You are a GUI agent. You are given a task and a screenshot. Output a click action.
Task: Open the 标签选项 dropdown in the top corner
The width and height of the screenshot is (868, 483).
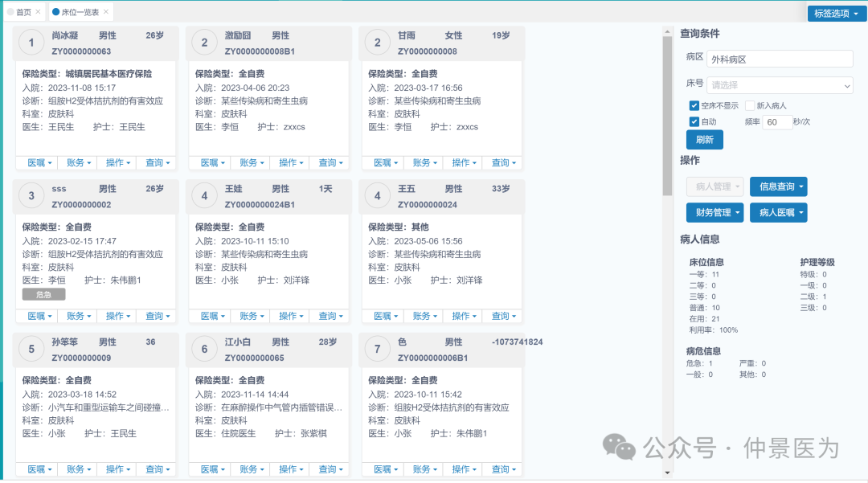[836, 13]
